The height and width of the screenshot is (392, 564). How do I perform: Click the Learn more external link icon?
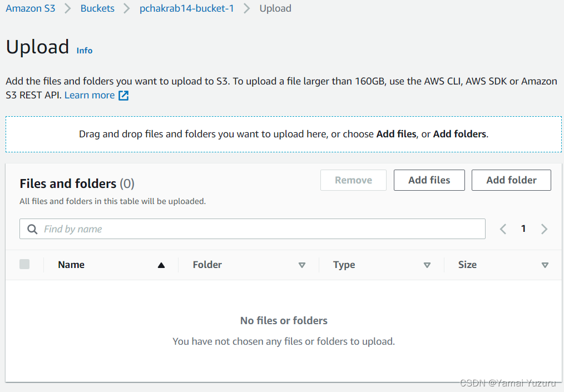click(x=123, y=96)
